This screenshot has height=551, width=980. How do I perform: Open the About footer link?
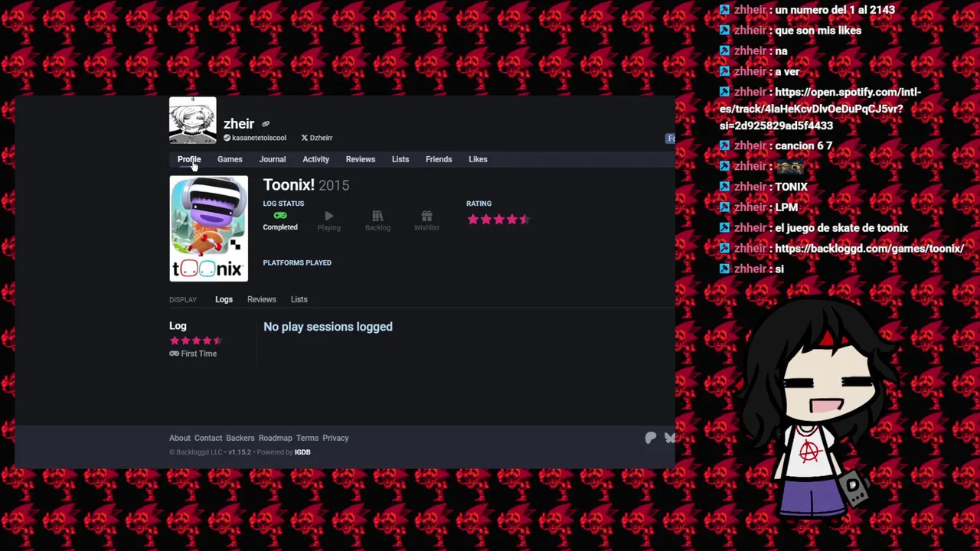click(x=179, y=438)
